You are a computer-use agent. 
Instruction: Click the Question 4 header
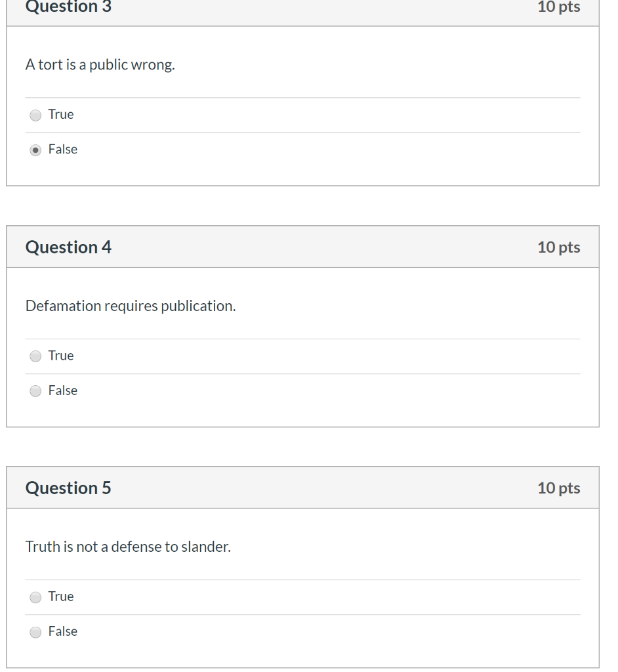tap(68, 247)
